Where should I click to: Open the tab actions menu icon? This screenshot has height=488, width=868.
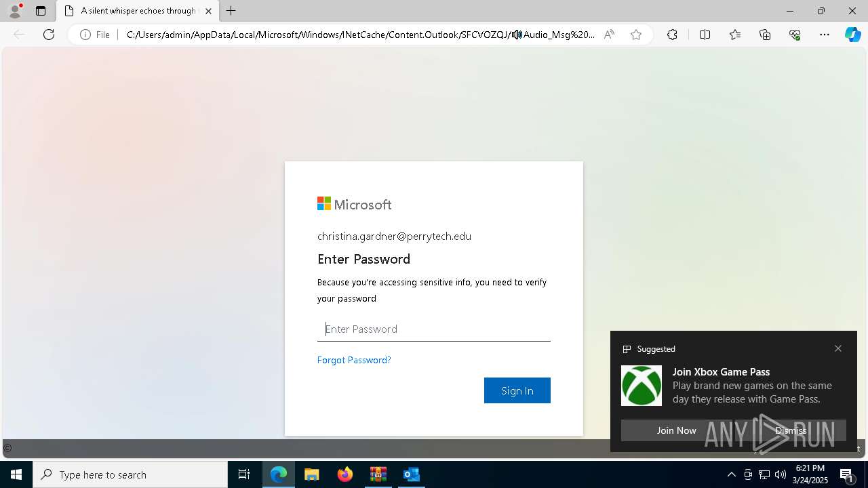point(41,11)
